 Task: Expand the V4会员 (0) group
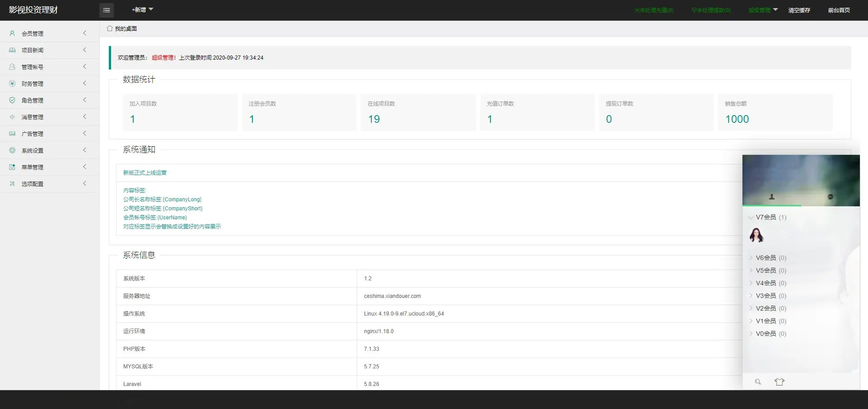[767, 283]
